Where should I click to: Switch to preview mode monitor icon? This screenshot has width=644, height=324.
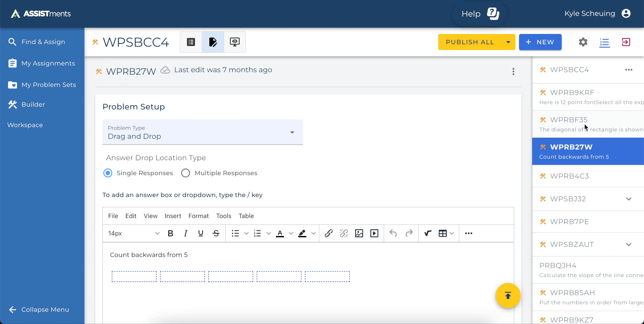234,42
